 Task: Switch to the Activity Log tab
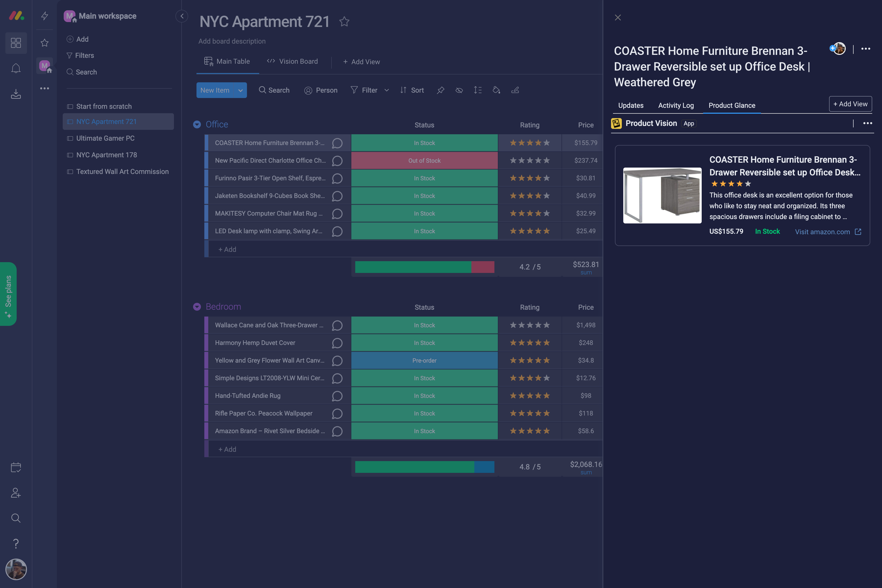click(x=676, y=105)
